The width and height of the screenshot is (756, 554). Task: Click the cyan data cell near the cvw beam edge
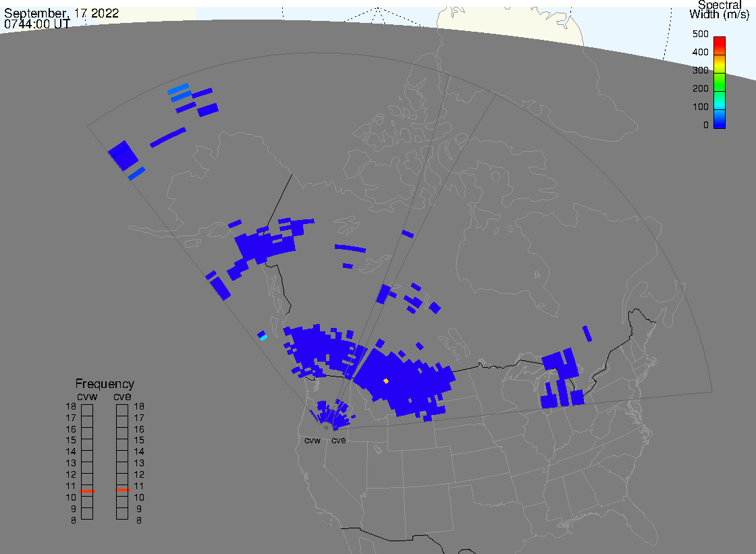pyautogui.click(x=264, y=337)
